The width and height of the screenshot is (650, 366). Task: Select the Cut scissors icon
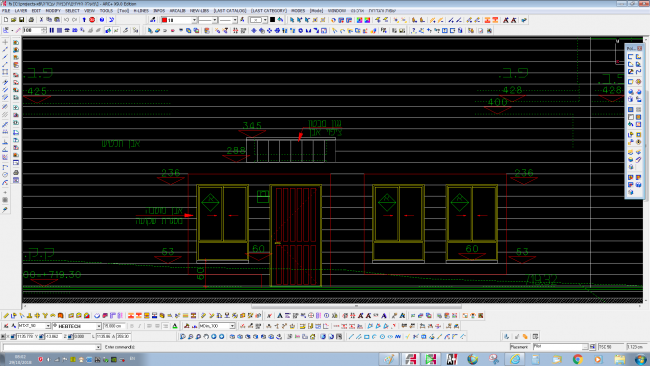(x=41, y=19)
